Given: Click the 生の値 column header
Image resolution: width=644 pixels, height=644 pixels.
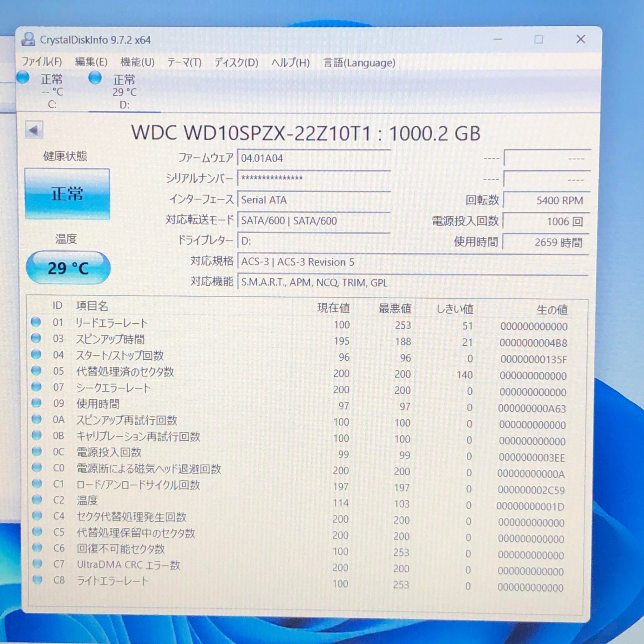Looking at the screenshot, I should click(x=552, y=310).
